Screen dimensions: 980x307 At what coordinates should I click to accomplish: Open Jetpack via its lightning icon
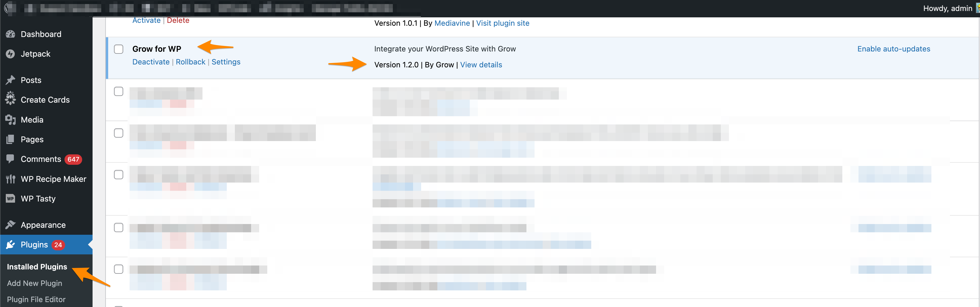(11, 54)
